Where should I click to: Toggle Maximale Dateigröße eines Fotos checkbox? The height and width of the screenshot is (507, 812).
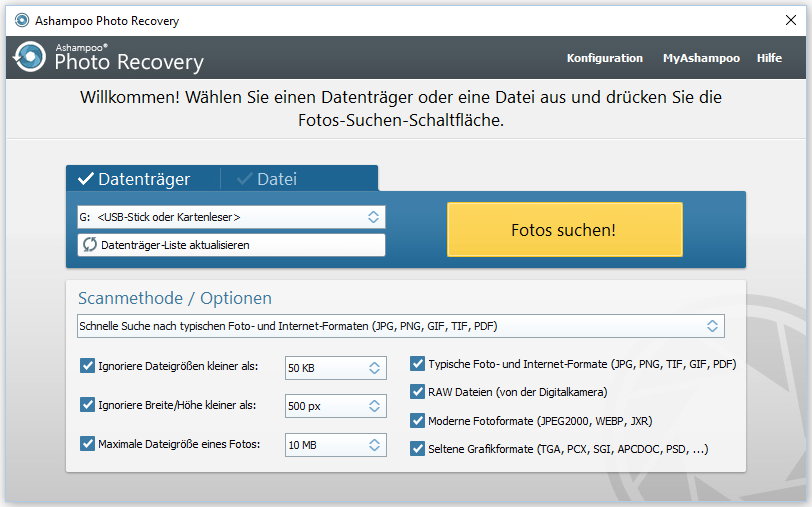tap(88, 443)
